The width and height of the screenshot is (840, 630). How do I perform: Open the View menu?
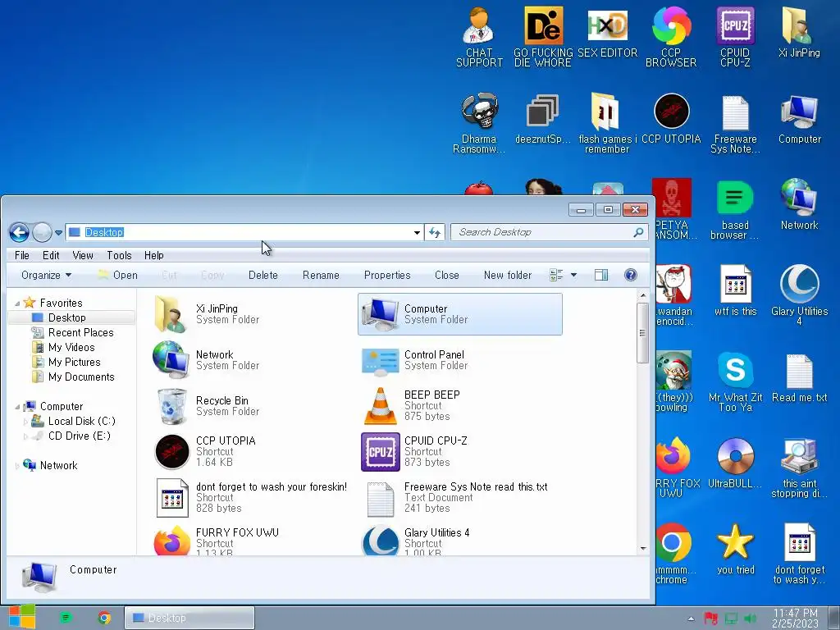[x=83, y=256]
